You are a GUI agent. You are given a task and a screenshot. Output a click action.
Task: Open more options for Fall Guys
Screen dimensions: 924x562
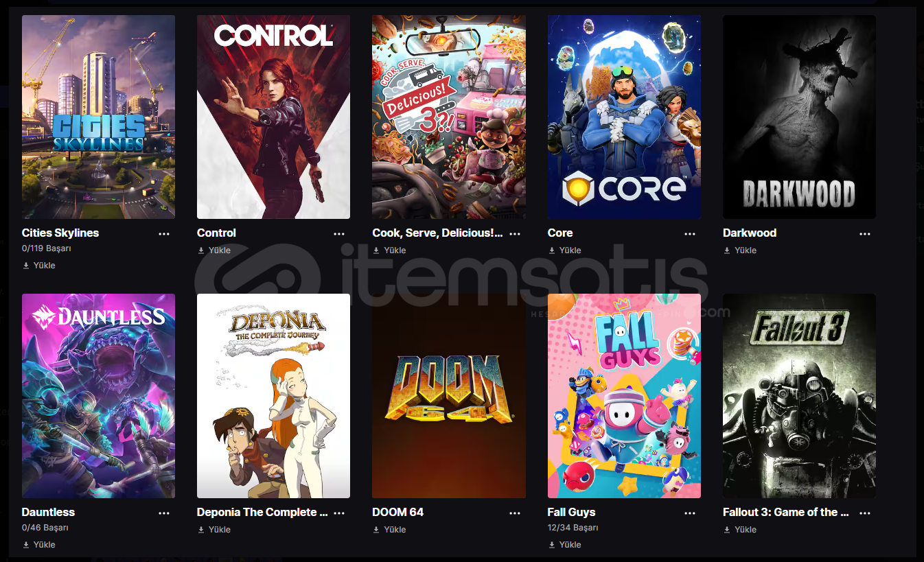[690, 513]
